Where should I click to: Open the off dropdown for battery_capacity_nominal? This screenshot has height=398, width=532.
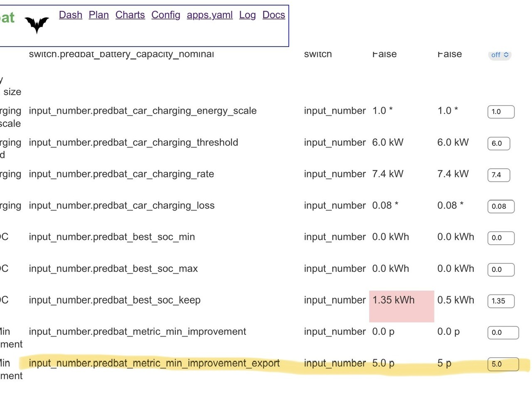click(500, 55)
